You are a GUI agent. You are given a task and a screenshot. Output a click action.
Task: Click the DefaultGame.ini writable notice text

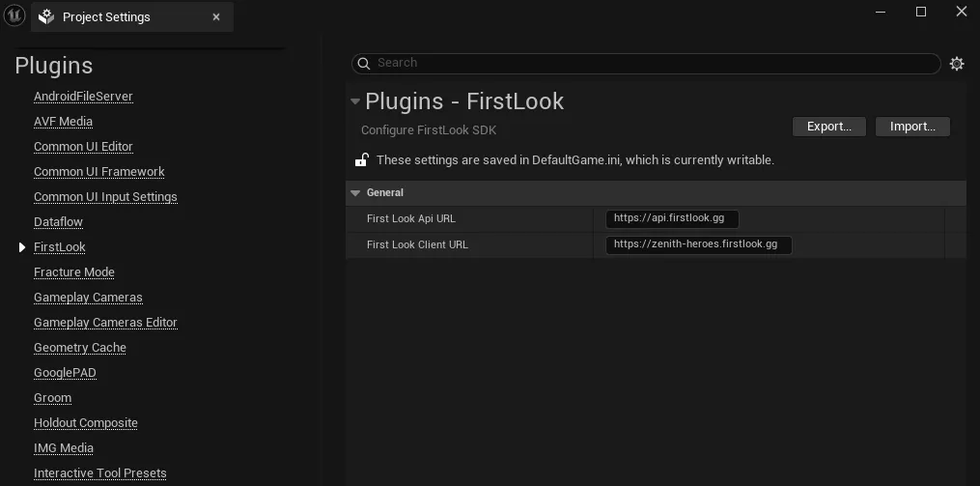click(575, 160)
